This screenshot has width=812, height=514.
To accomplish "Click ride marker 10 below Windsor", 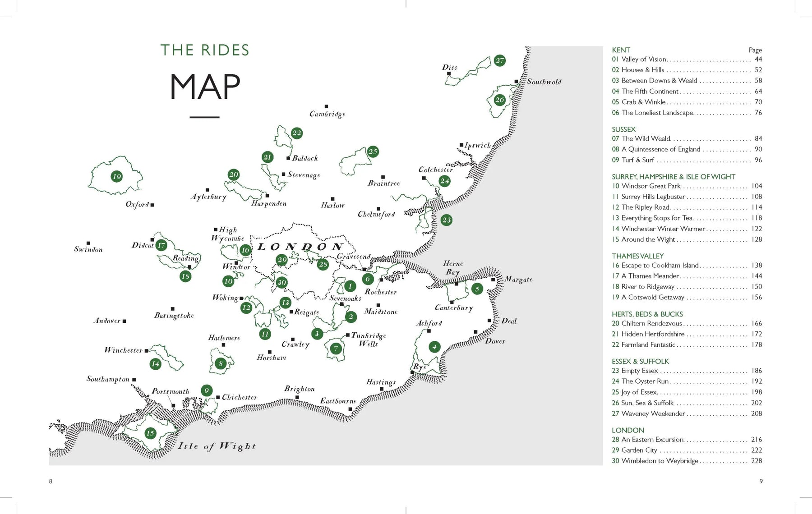I will pos(228,281).
